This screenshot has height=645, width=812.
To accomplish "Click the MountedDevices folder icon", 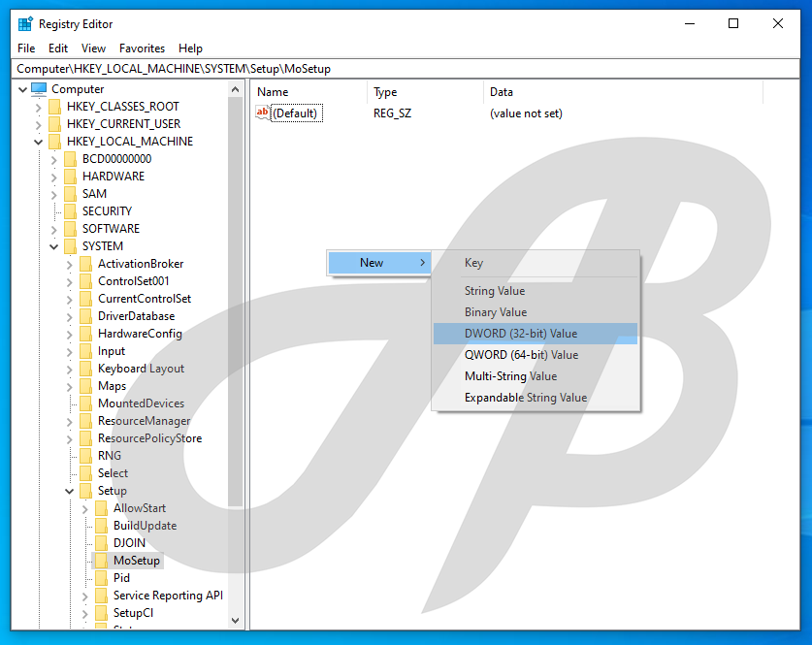I will (86, 403).
